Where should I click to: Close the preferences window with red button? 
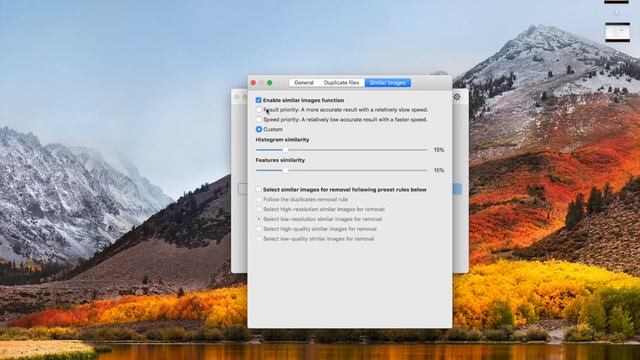point(253,83)
